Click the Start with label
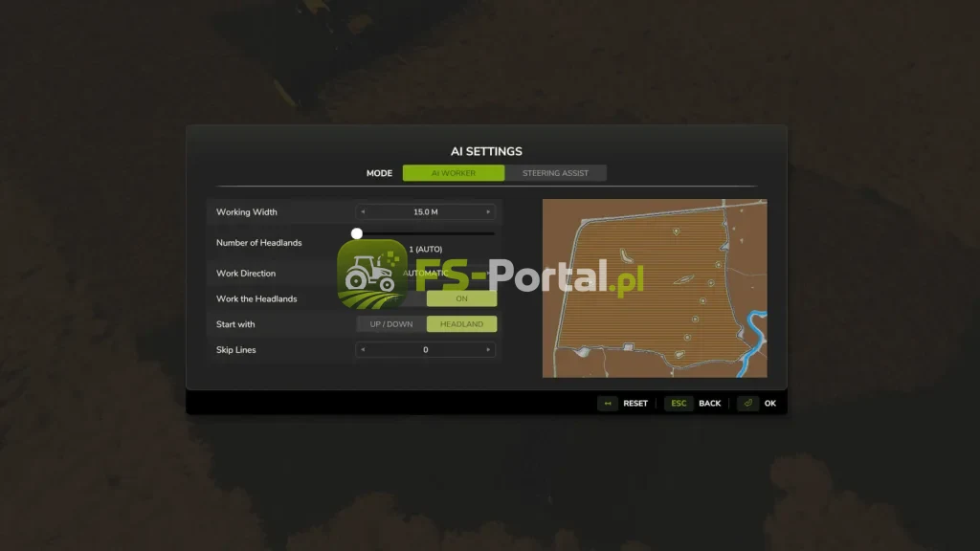 (235, 325)
